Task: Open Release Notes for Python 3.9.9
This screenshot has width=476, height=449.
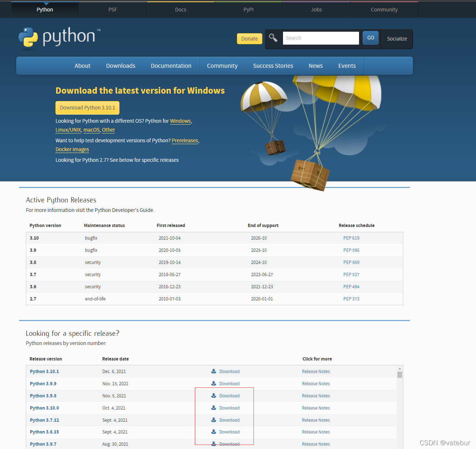Action: 316,384
